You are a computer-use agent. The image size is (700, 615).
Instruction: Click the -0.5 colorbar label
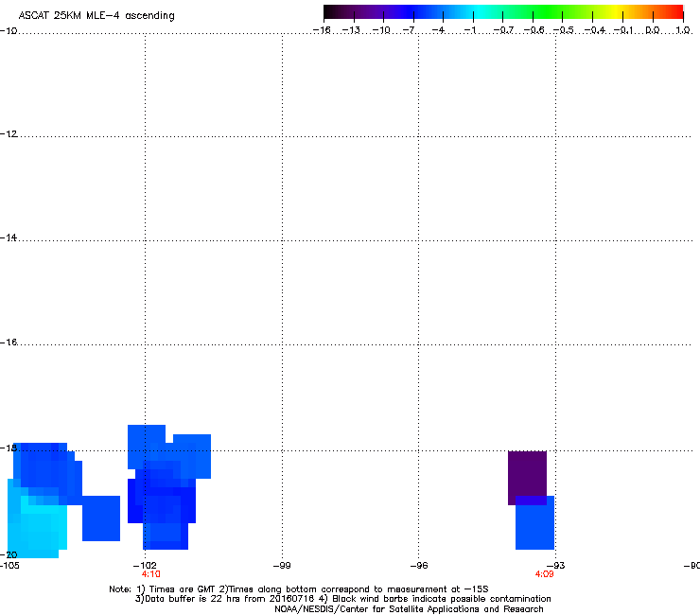click(564, 30)
